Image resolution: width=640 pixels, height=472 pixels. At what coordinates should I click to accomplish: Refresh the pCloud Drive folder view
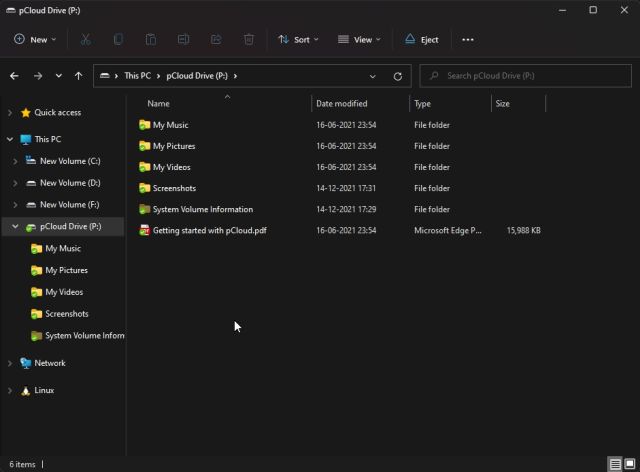coord(398,76)
